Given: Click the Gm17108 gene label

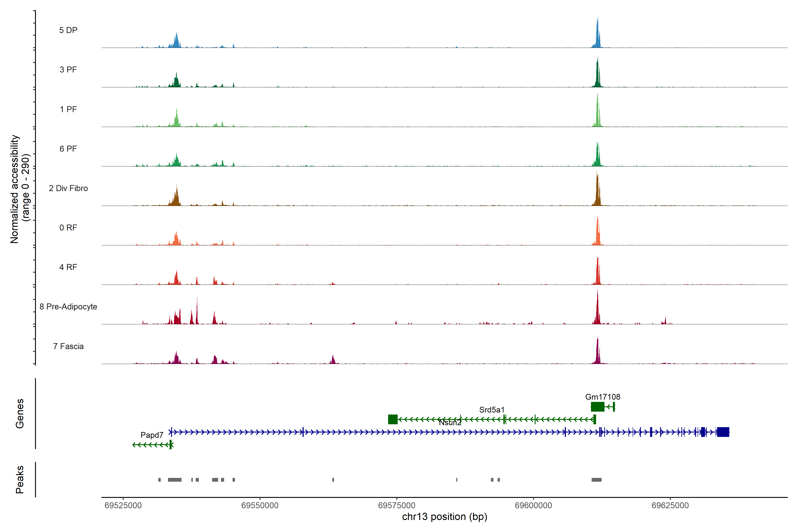Looking at the screenshot, I should (602, 397).
